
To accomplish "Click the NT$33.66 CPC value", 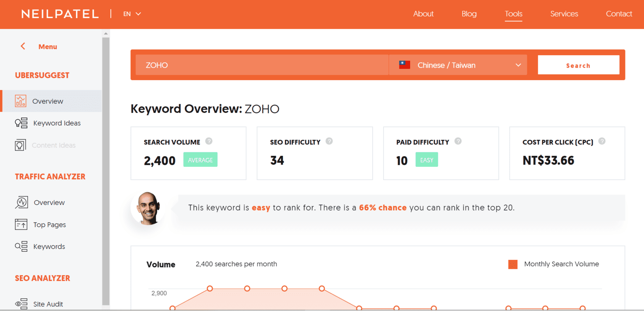I will pyautogui.click(x=548, y=160).
